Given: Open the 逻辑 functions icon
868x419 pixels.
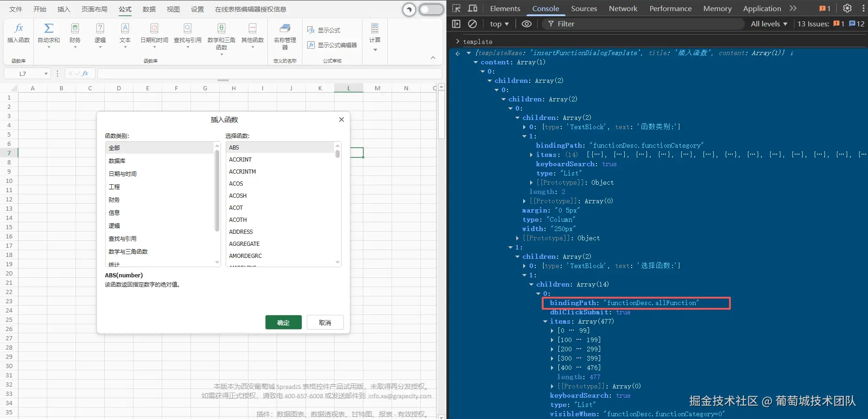Looking at the screenshot, I should tap(100, 29).
